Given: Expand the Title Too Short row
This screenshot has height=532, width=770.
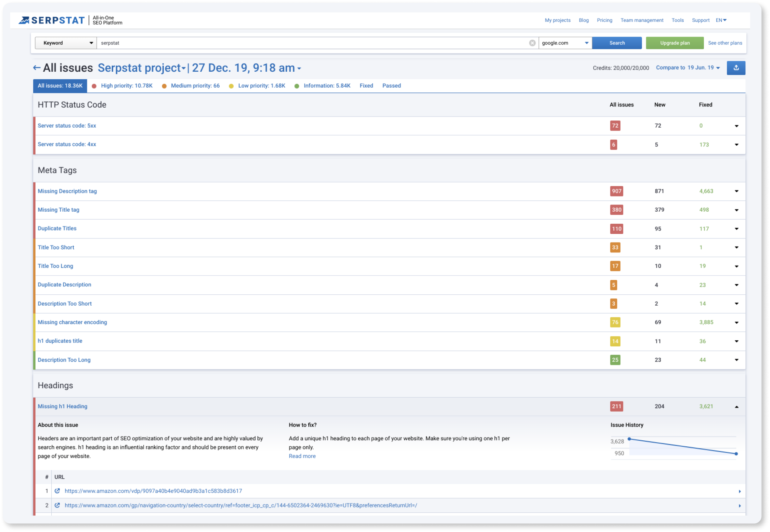Looking at the screenshot, I should 736,248.
